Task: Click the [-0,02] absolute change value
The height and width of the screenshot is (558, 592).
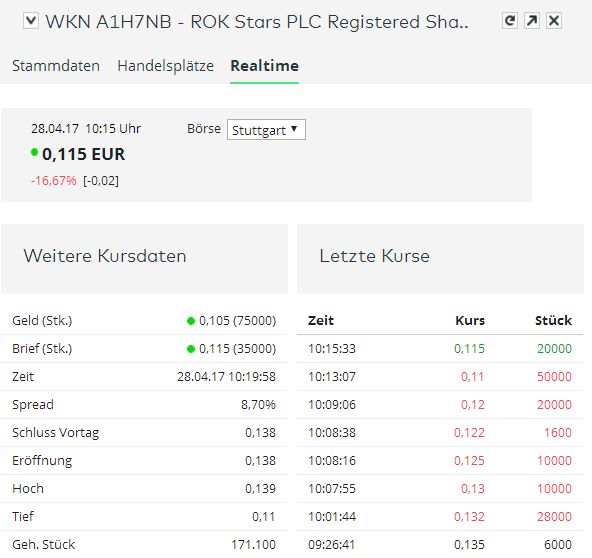Action: tap(101, 180)
